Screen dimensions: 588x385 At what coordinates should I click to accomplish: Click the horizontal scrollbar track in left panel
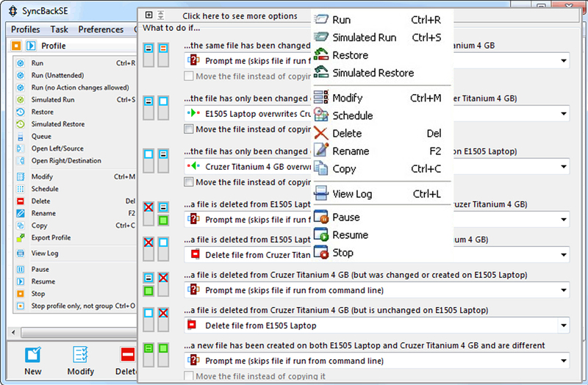[x=79, y=332]
